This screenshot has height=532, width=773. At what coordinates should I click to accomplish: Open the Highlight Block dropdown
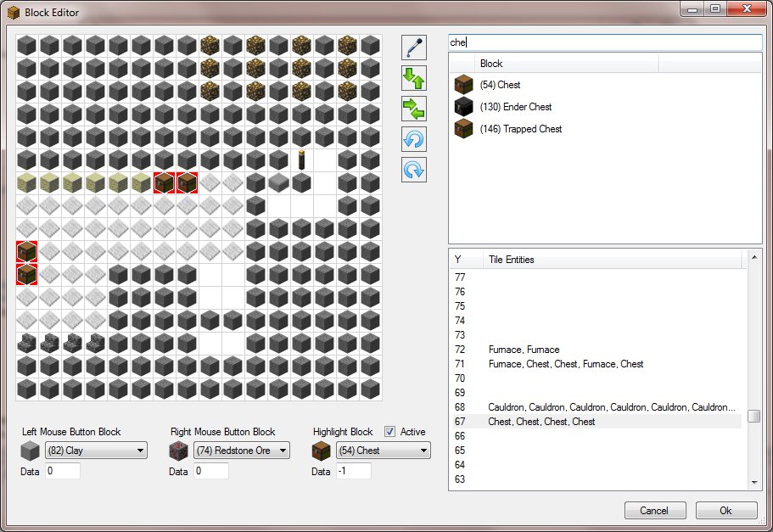[x=383, y=451]
